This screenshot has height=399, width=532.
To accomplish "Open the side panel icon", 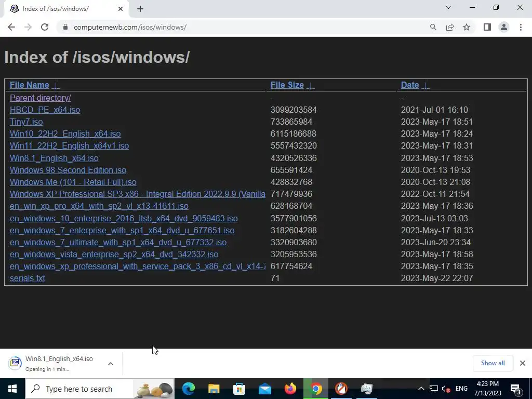I will pyautogui.click(x=487, y=27).
